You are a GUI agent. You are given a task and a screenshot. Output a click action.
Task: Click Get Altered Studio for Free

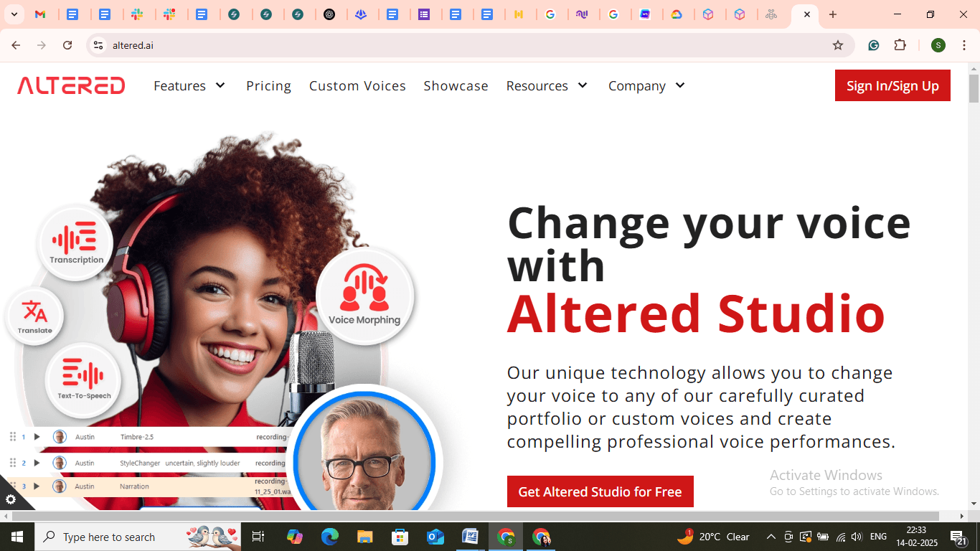point(600,491)
